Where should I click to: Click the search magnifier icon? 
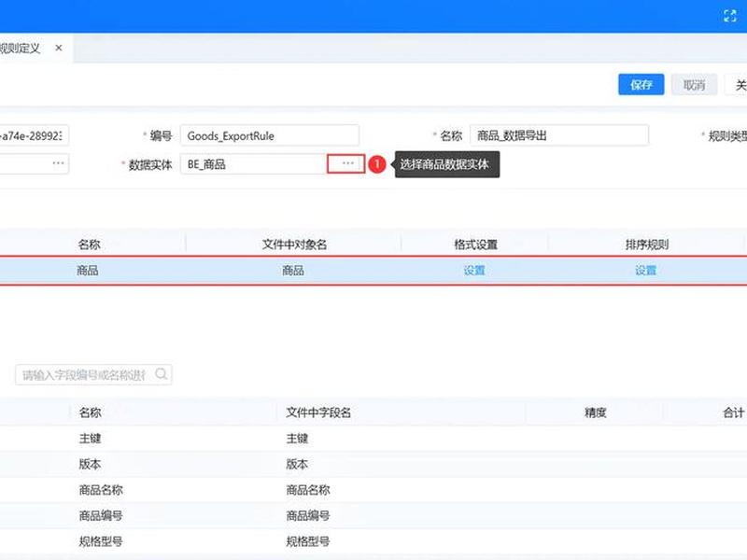coord(162,374)
